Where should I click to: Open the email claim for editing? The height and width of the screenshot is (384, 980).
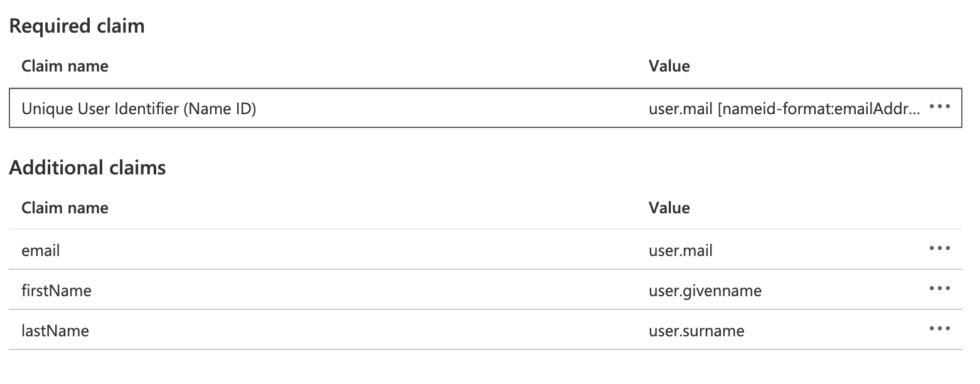coord(40,249)
